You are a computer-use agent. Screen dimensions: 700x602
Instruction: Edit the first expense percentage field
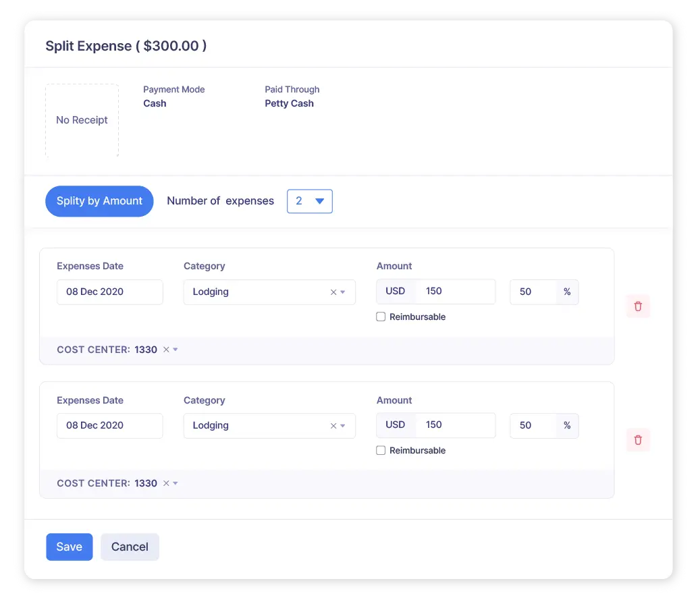pos(533,292)
